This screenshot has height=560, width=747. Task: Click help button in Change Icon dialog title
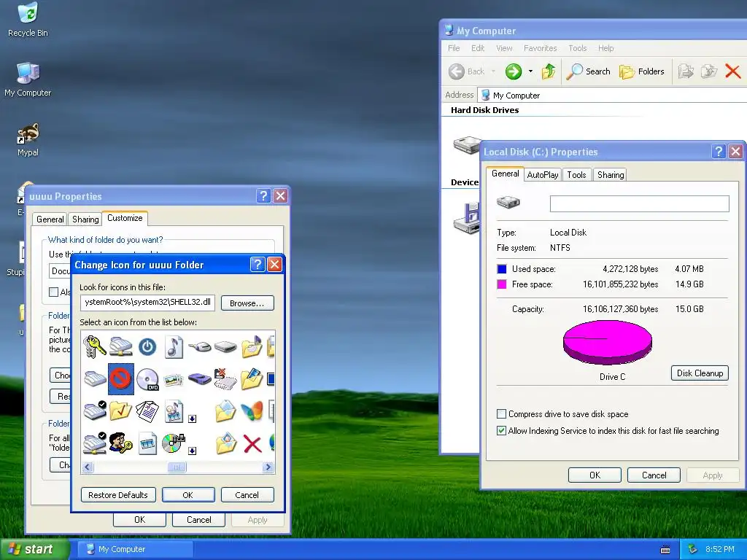point(258,264)
